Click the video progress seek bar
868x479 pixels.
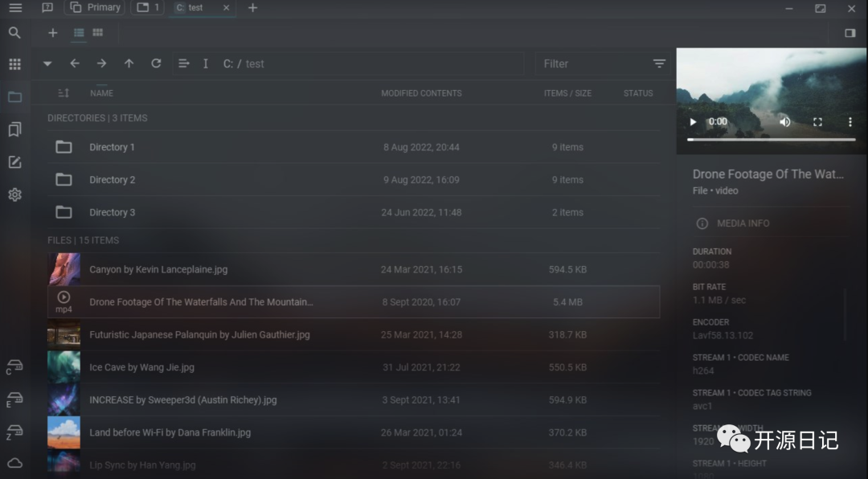(771, 140)
